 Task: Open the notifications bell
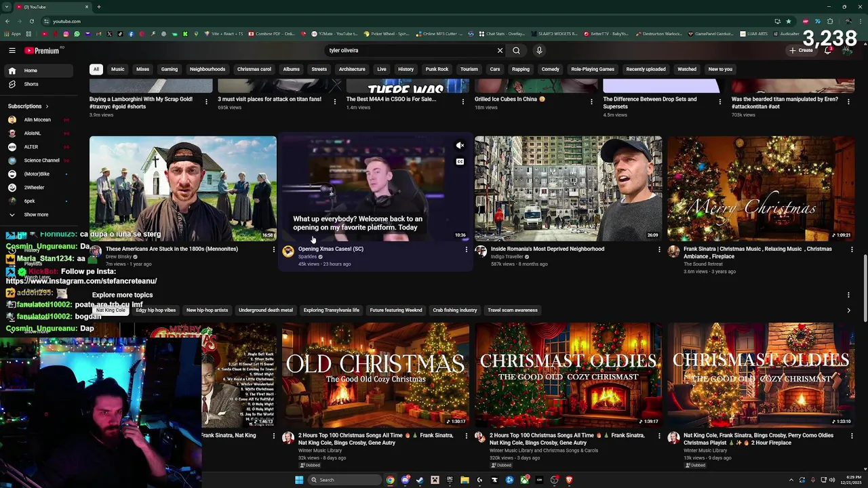[828, 50]
